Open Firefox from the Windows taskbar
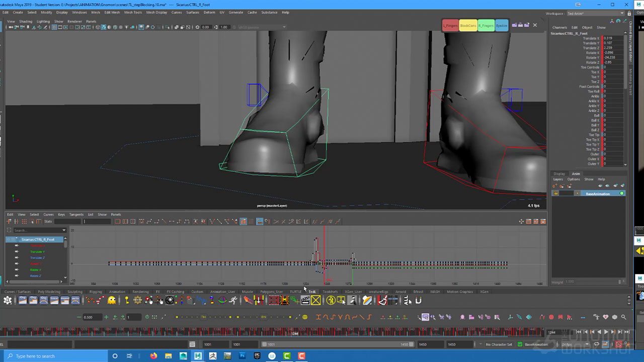The height and width of the screenshot is (362, 644). 153,356
